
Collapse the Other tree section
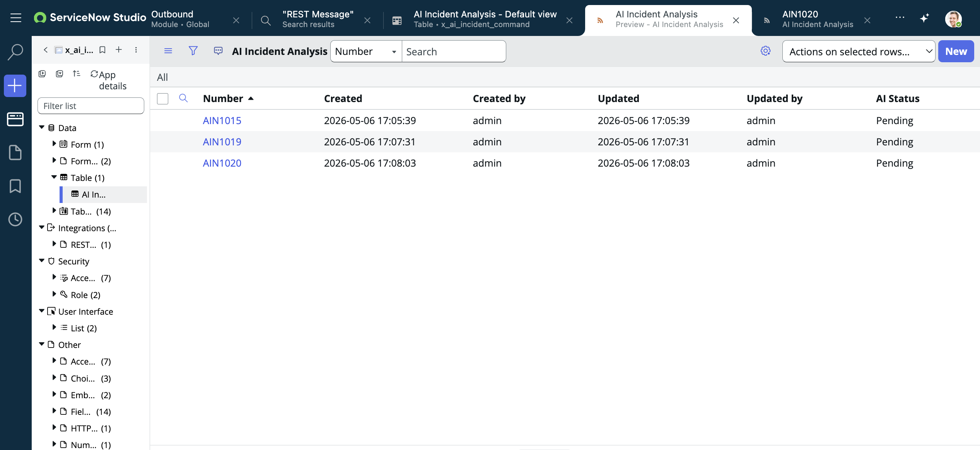[42, 344]
